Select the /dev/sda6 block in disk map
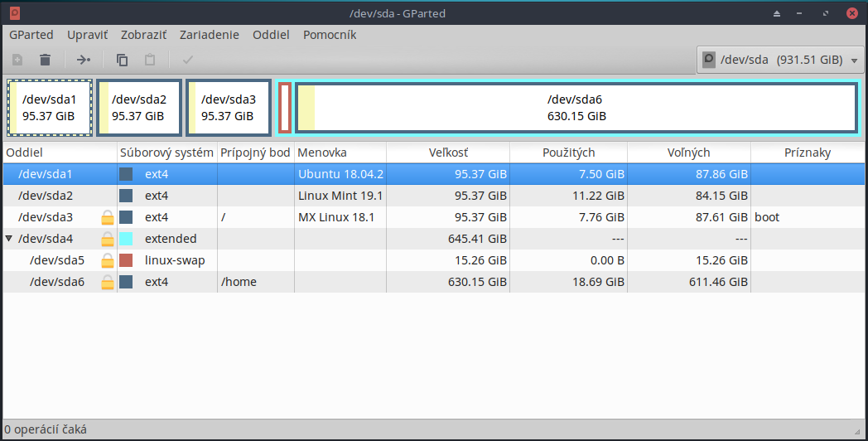Screen dimensions: 868x441 click(575, 108)
